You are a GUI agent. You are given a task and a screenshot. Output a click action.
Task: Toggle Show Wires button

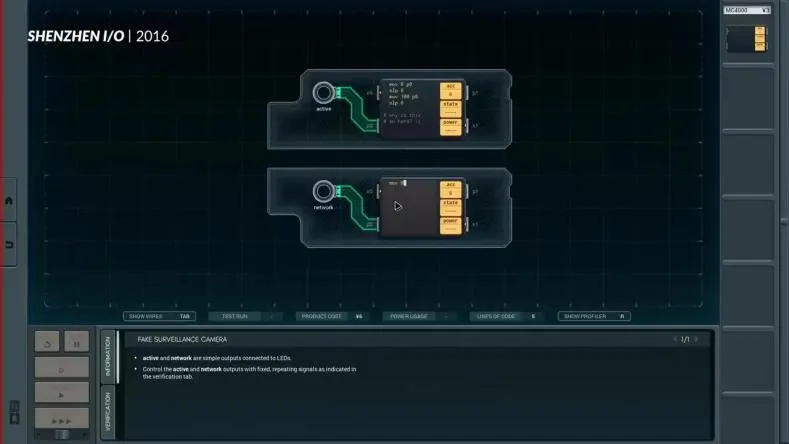click(159, 316)
